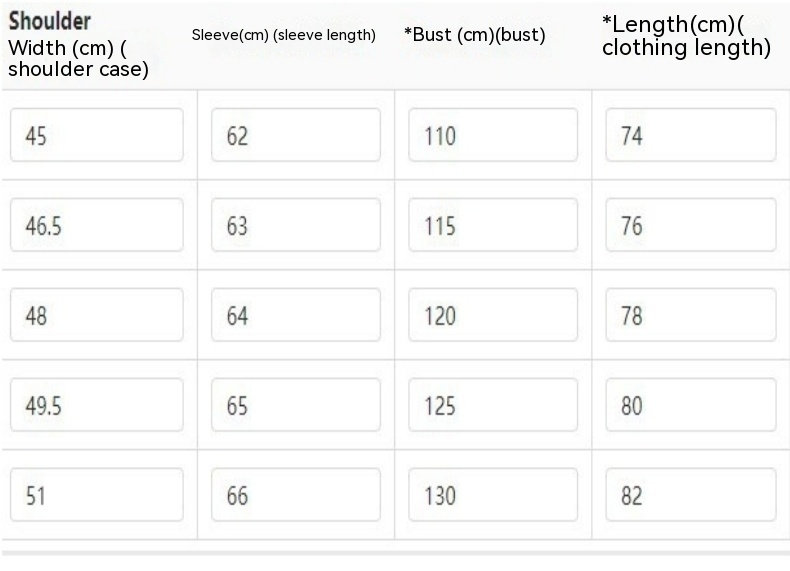Focus the clothing length field showing 78
Image resolution: width=790 pixels, height=571 pixels.
[691, 315]
